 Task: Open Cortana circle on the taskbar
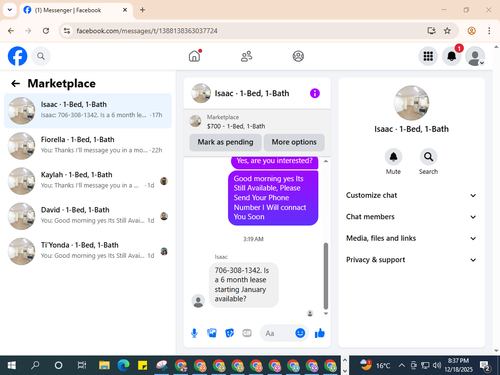58,366
